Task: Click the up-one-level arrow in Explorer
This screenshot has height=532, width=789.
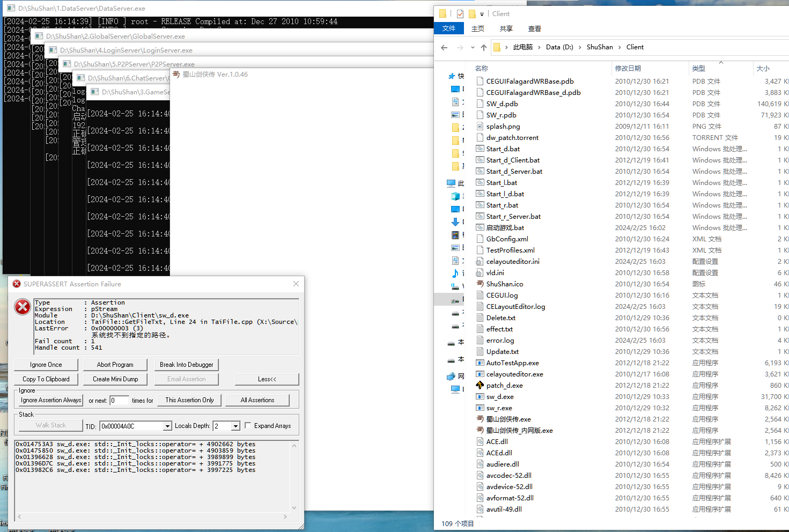Action: (x=484, y=47)
